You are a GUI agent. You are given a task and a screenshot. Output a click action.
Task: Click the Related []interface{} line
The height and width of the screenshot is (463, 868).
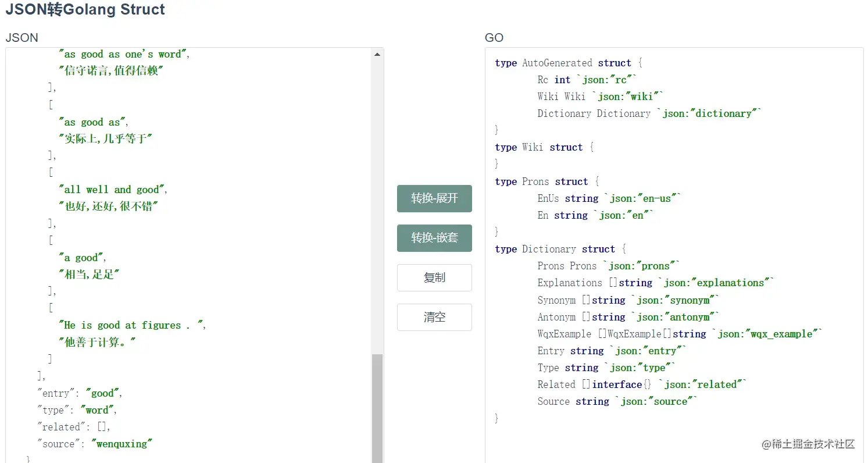click(642, 384)
